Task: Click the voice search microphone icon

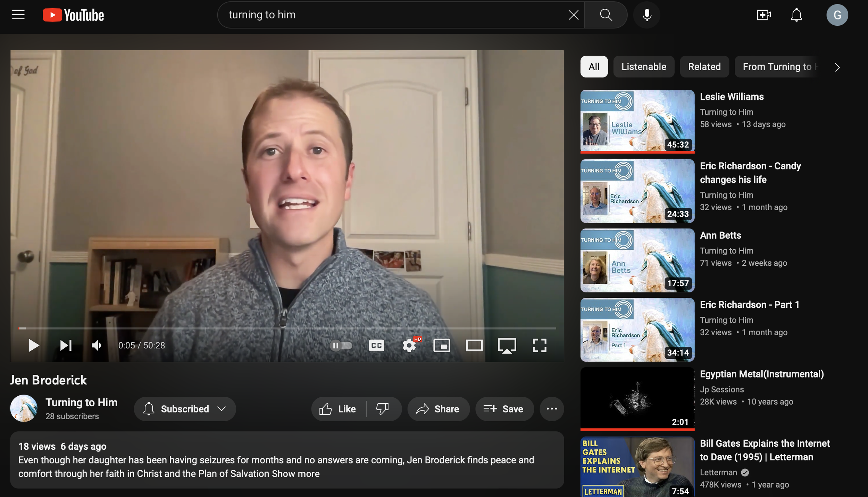Action: [646, 15]
